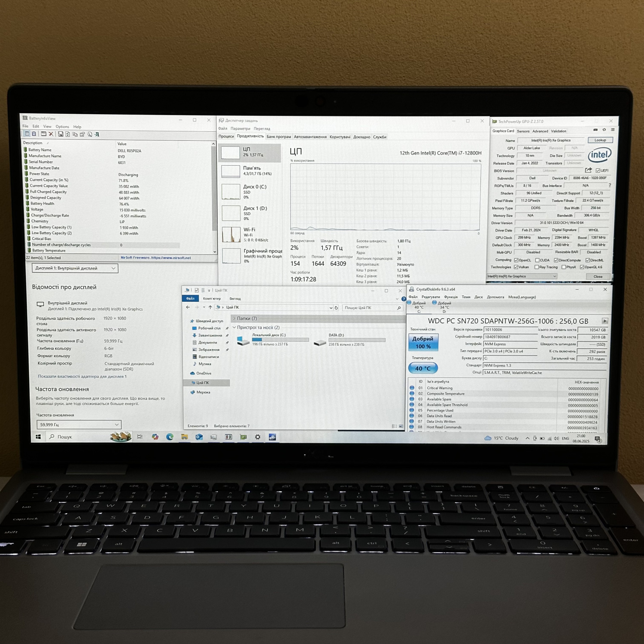This screenshot has height=644, width=644.
Task: Collapse the Пристрої та носії (2) group
Action: [234, 328]
